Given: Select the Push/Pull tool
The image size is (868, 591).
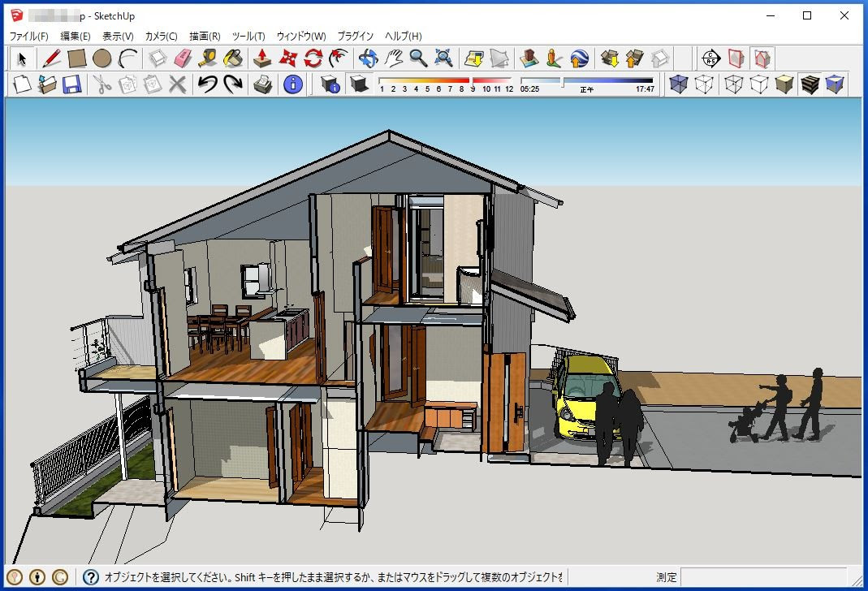Looking at the screenshot, I should 262,58.
